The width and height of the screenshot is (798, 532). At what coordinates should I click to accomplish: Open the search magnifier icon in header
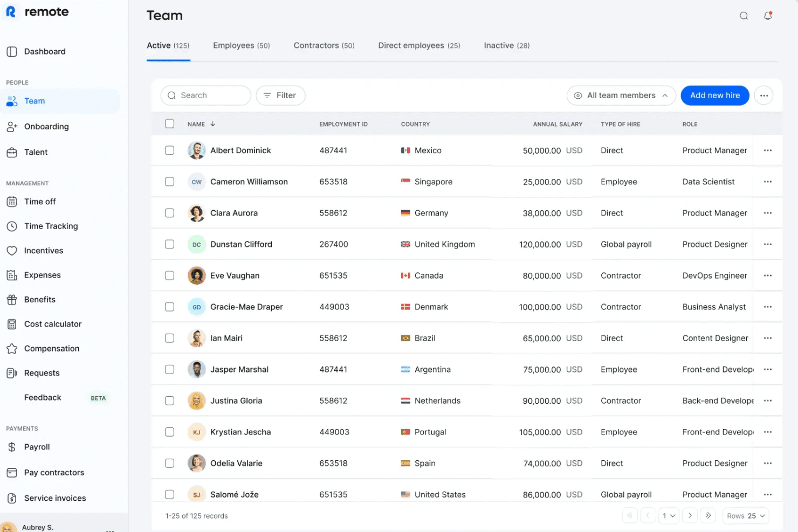pos(744,16)
